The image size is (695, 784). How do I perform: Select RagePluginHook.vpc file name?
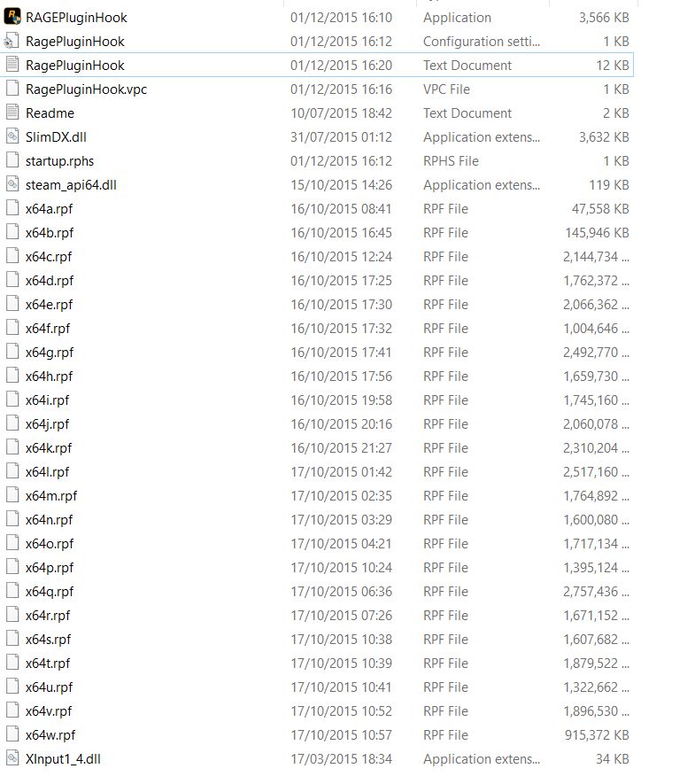point(87,89)
